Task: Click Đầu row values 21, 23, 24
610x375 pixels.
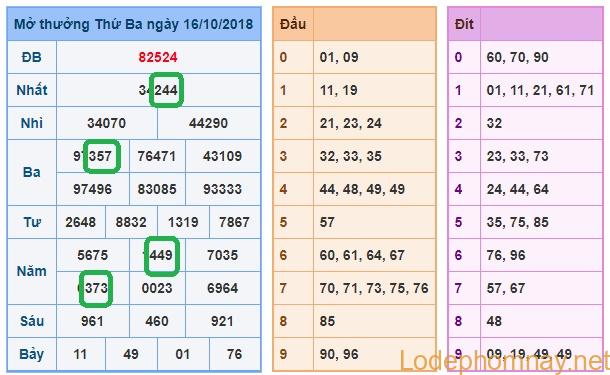Action: click(351, 123)
